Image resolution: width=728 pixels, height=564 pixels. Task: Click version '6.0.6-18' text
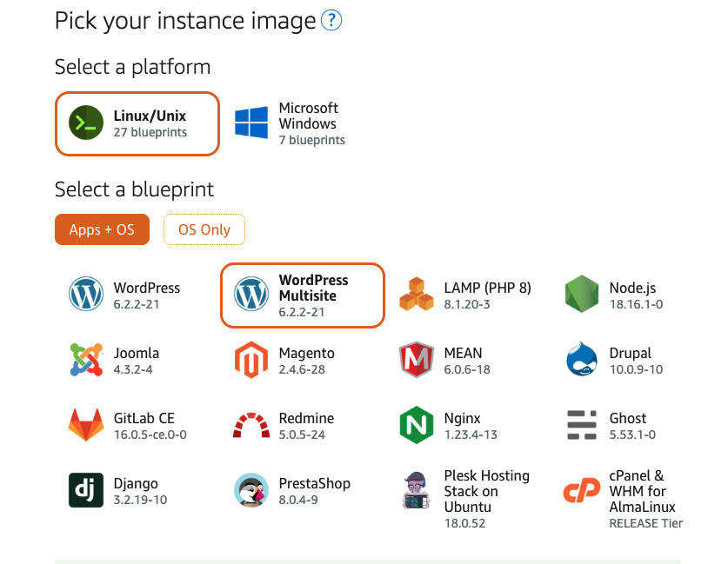(x=467, y=369)
